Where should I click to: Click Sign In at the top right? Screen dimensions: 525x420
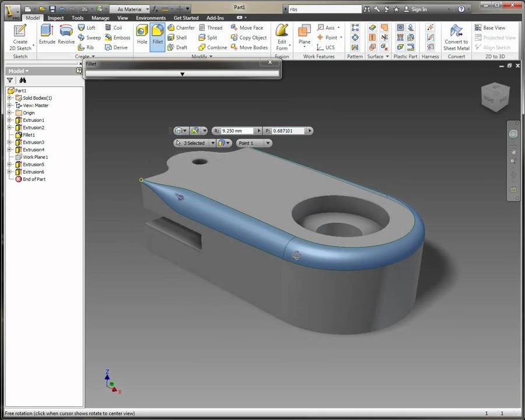point(419,9)
